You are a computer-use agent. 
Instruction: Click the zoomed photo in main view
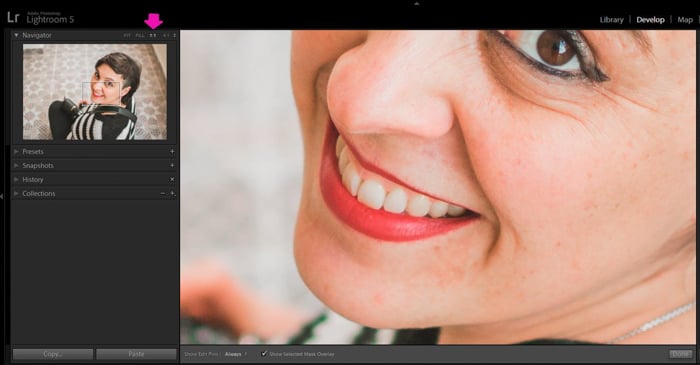tap(438, 187)
